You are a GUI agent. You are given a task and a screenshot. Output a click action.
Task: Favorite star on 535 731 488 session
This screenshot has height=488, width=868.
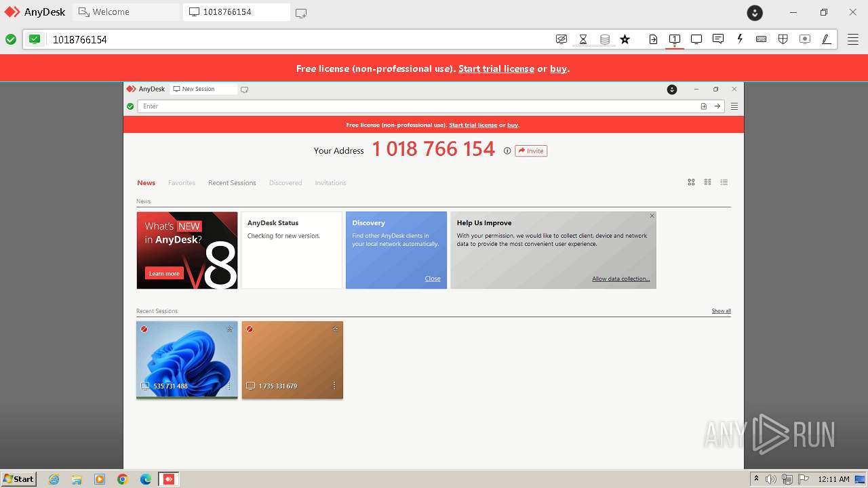pyautogui.click(x=229, y=329)
